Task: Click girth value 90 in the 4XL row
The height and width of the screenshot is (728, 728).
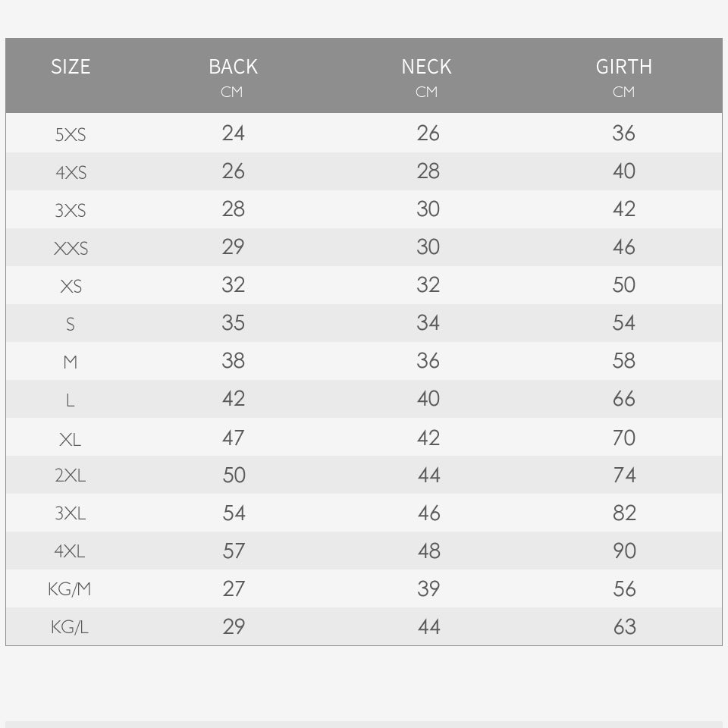Action: [624, 551]
